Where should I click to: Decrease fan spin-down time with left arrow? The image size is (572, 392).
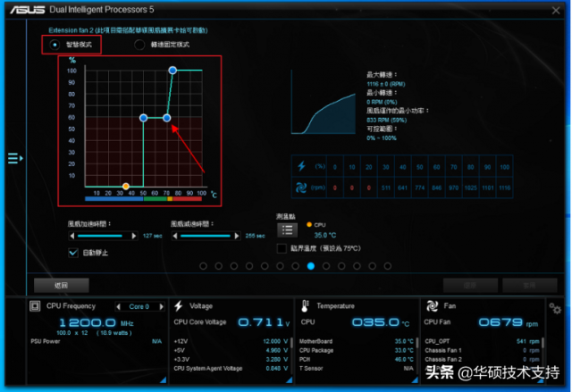175,236
